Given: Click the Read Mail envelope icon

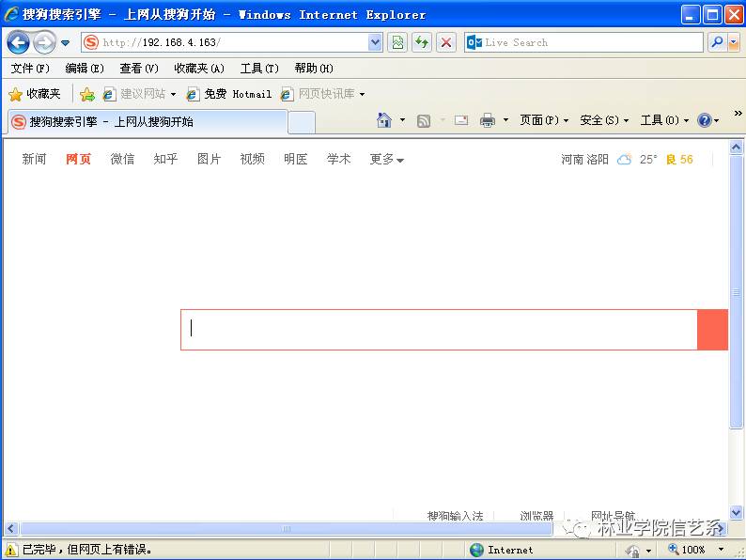Looking at the screenshot, I should pyautogui.click(x=460, y=120).
